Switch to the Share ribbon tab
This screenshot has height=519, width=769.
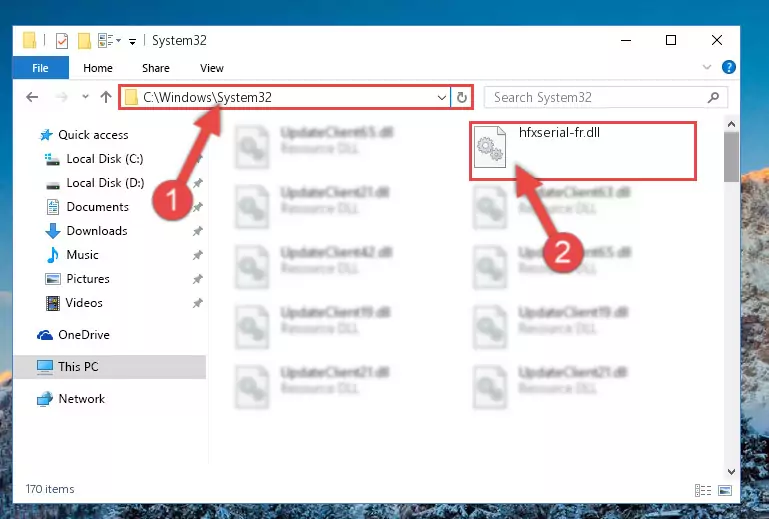[x=155, y=68]
